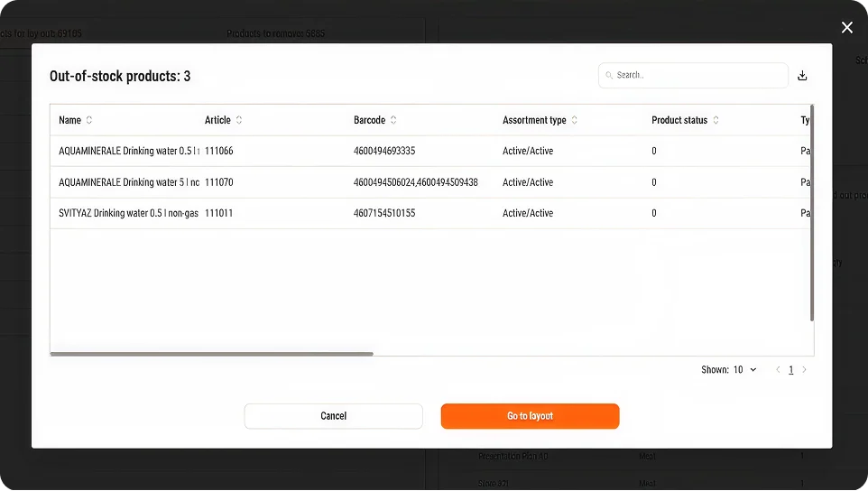
Task: Sort by Article column arrows
Action: click(239, 120)
